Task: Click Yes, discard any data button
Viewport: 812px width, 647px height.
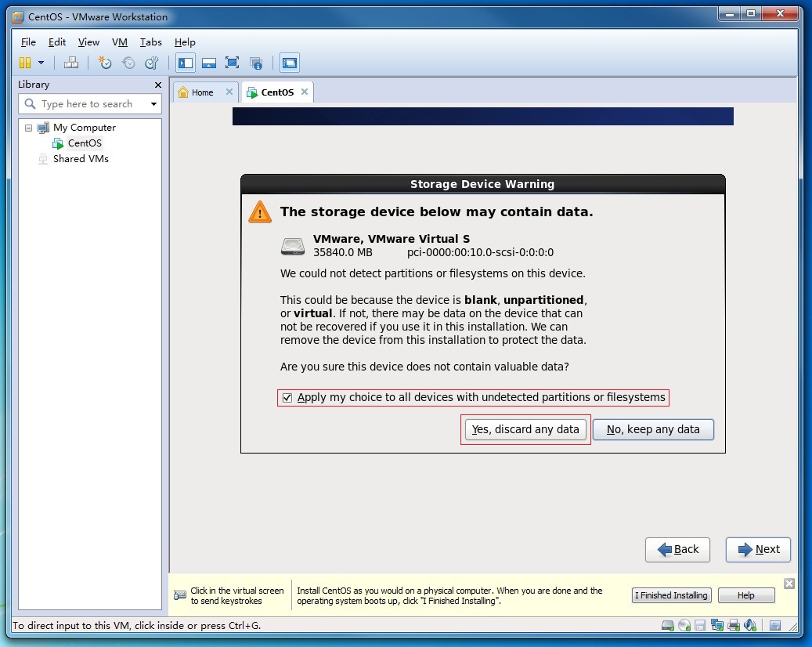Action: click(x=525, y=429)
